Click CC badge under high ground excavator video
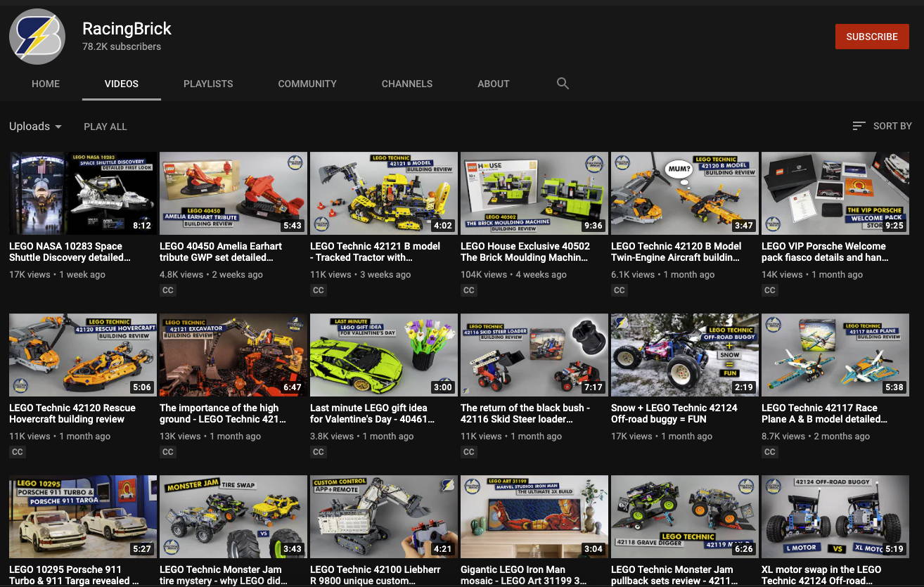 coord(167,451)
